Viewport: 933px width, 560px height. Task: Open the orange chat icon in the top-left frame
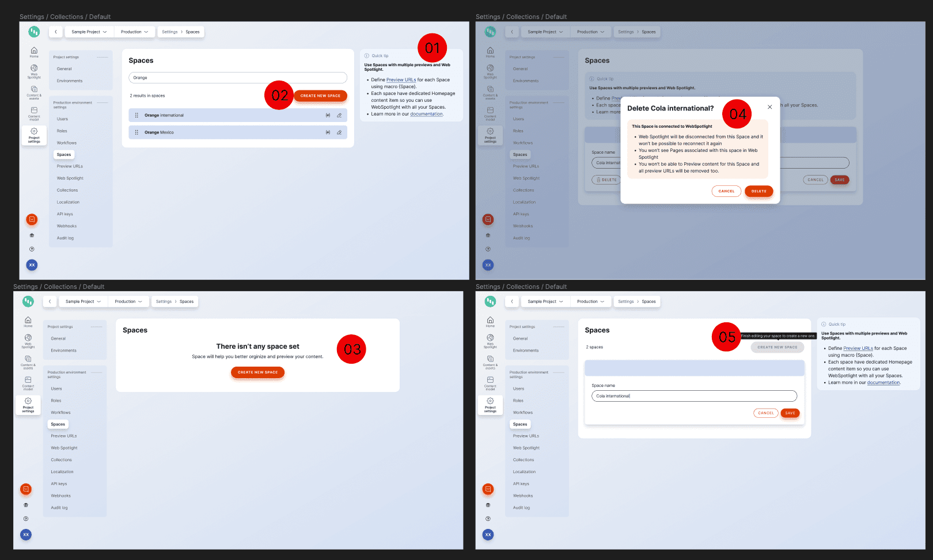pyautogui.click(x=32, y=219)
